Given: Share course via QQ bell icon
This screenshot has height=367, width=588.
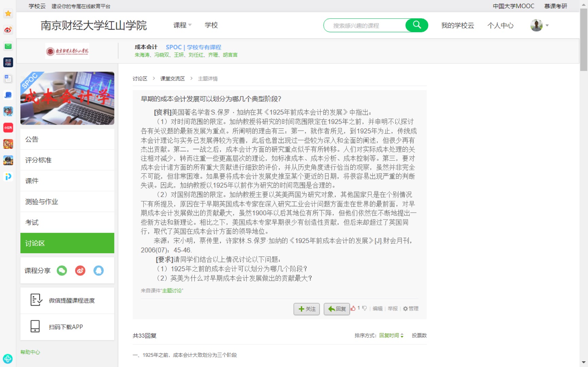Looking at the screenshot, I should click(x=99, y=271).
